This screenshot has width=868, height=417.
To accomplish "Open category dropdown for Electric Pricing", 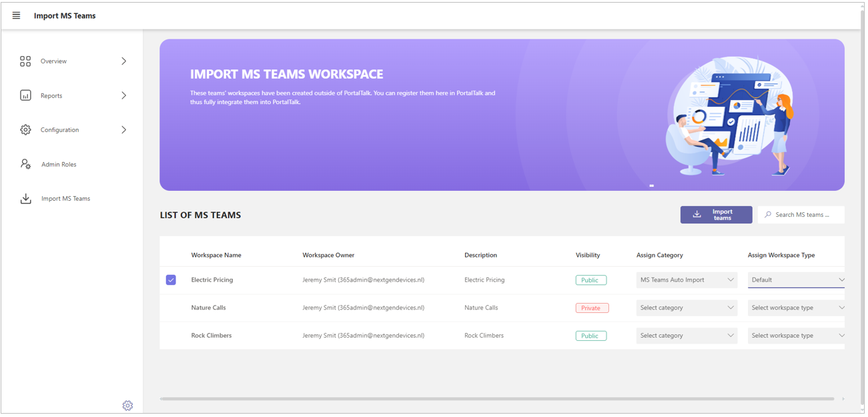I will point(687,280).
